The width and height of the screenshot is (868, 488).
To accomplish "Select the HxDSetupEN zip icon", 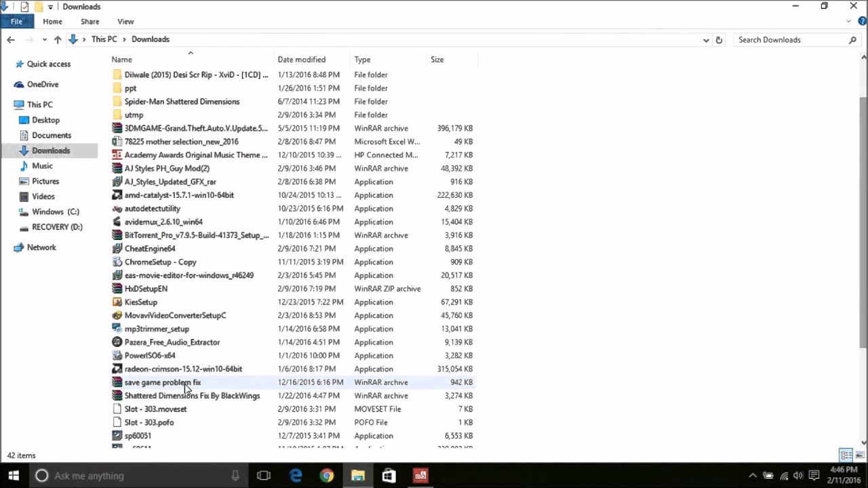I will click(117, 289).
